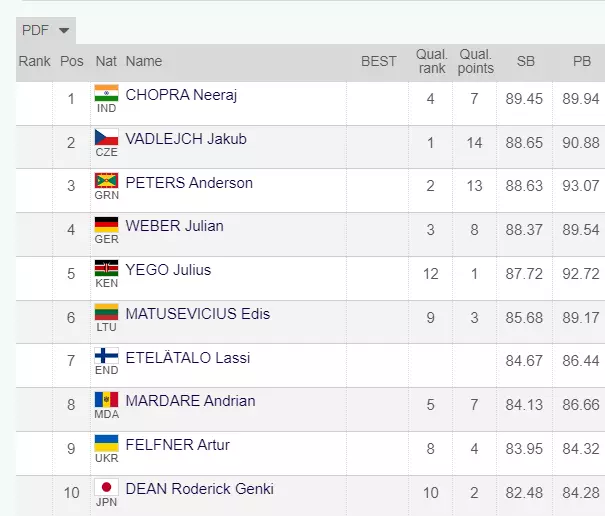
Task: Sort by the PB column header
Action: pyautogui.click(x=581, y=61)
